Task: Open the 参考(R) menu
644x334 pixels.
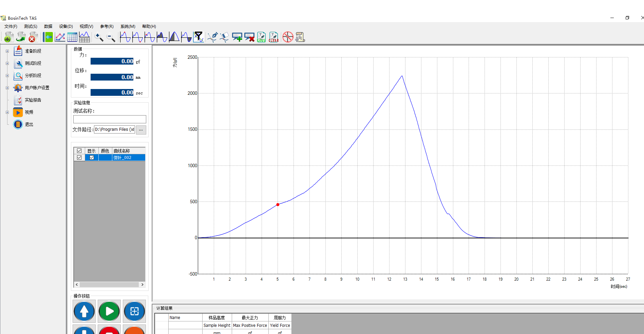Action: pos(107,27)
